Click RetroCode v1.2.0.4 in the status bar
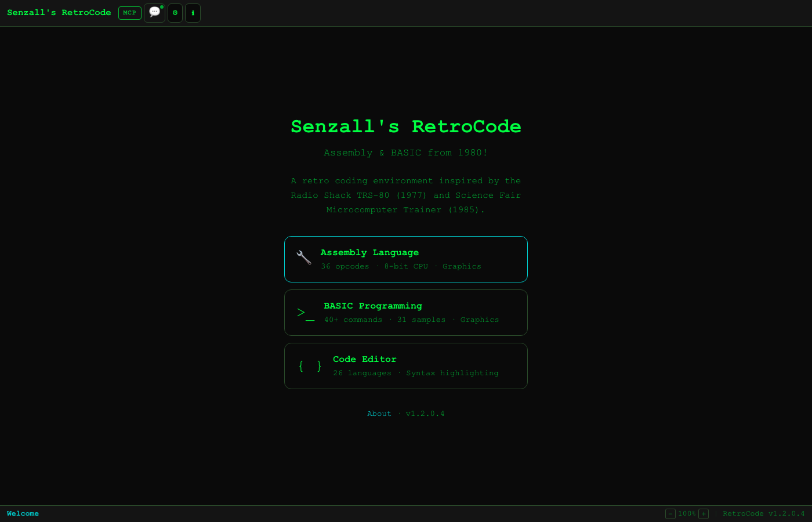 764,514
